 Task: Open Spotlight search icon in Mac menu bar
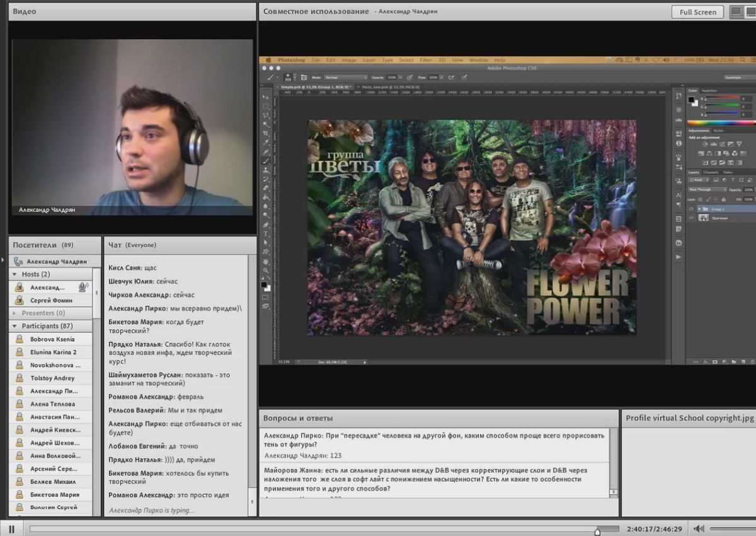click(743, 60)
